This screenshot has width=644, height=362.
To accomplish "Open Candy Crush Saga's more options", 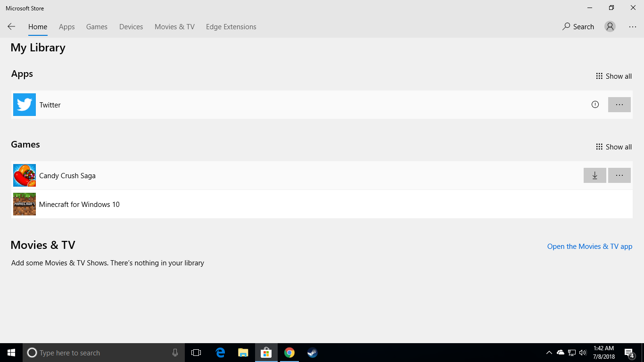I will [619, 175].
